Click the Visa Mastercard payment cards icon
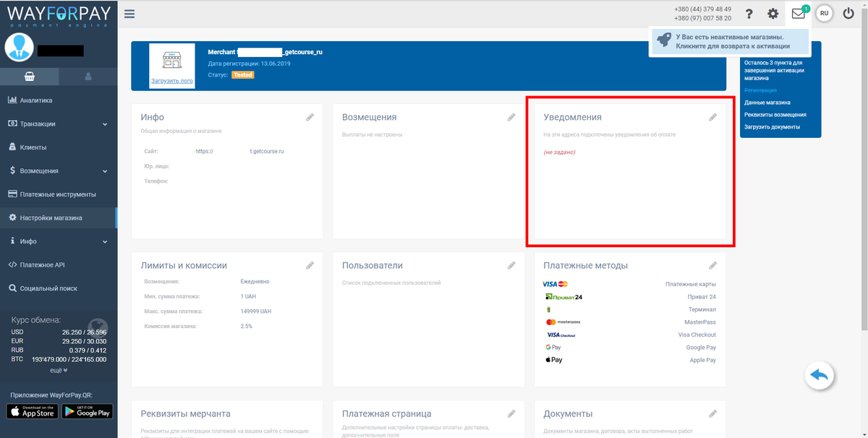 [x=555, y=284]
